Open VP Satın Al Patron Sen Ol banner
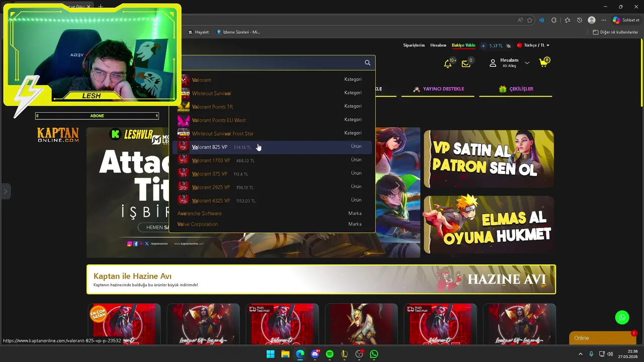This screenshot has width=644, height=362. coord(489,159)
